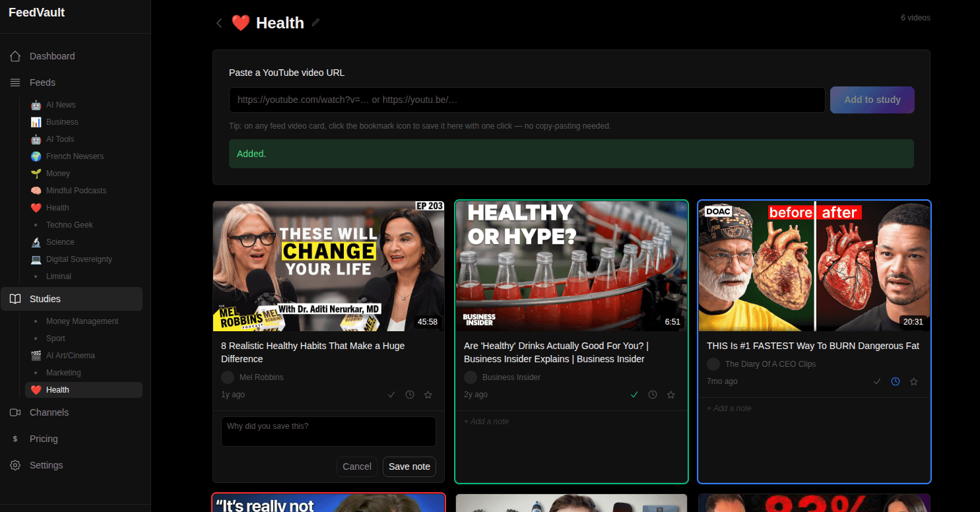
Task: Click the FeedVault logo text
Action: [x=37, y=13]
